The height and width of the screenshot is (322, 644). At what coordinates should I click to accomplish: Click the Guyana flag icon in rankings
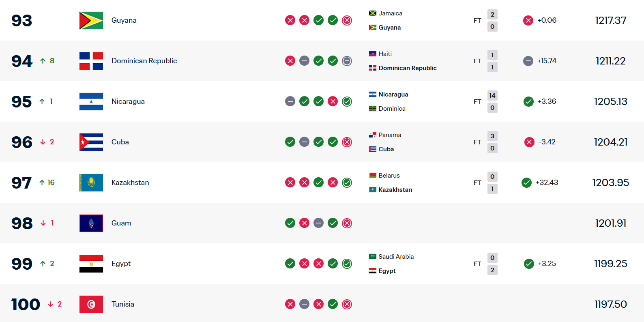(x=91, y=20)
